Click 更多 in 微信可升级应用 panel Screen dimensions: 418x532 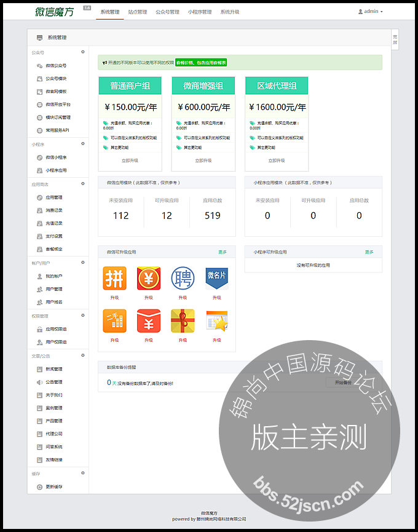point(223,252)
